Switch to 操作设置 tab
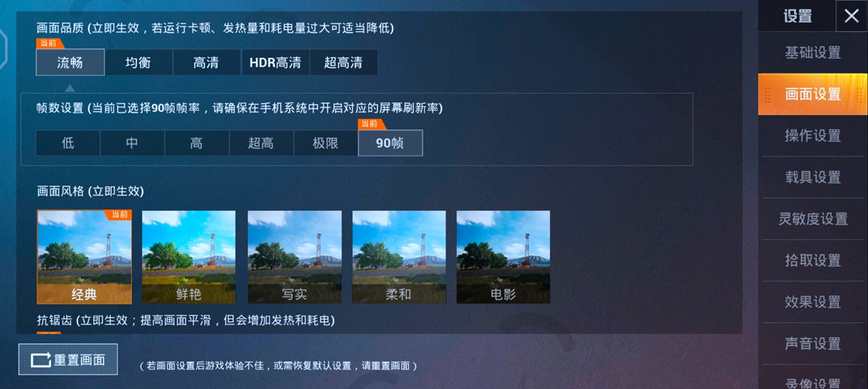The height and width of the screenshot is (389, 868). (x=813, y=136)
